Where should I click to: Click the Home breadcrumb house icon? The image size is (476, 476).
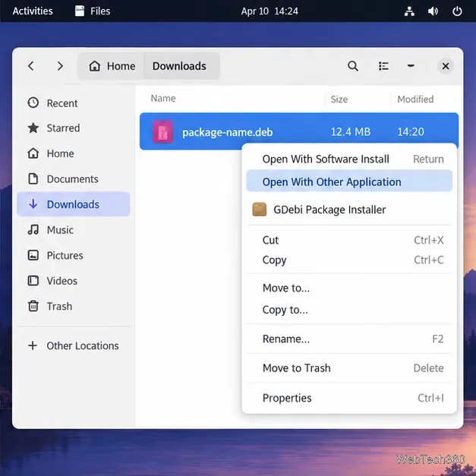point(95,66)
